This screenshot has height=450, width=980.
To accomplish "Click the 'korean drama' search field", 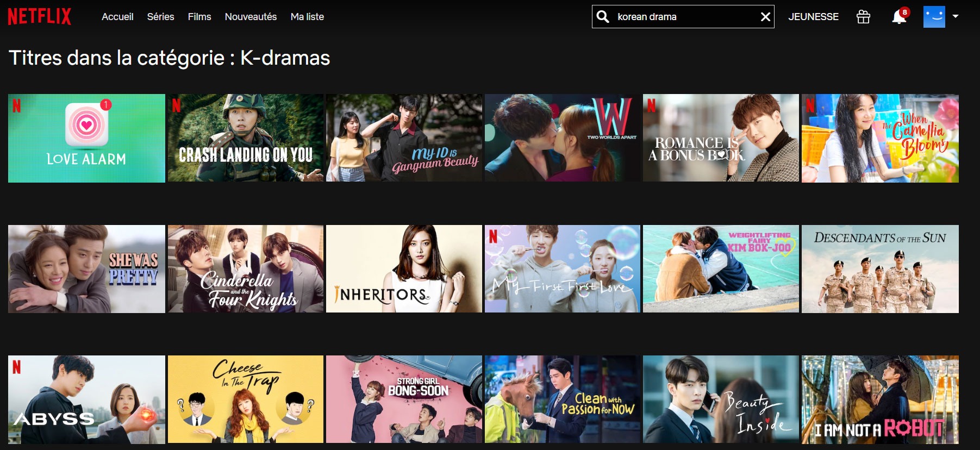I will coord(683,17).
